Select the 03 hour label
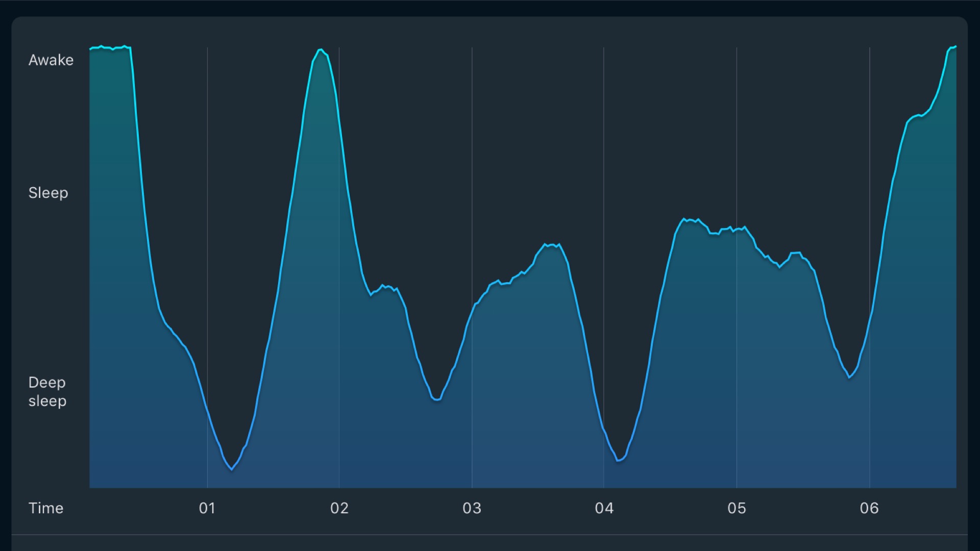This screenshot has width=980, height=551. click(x=472, y=508)
